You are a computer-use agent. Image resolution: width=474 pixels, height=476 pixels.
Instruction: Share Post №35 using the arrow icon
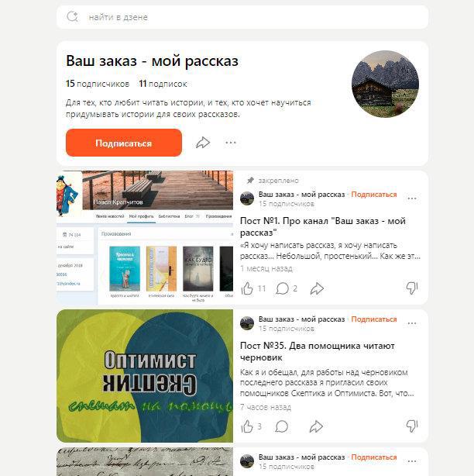[316, 426]
